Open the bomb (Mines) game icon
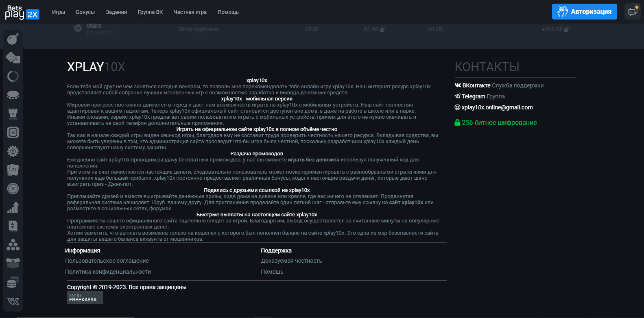 pyautogui.click(x=13, y=39)
